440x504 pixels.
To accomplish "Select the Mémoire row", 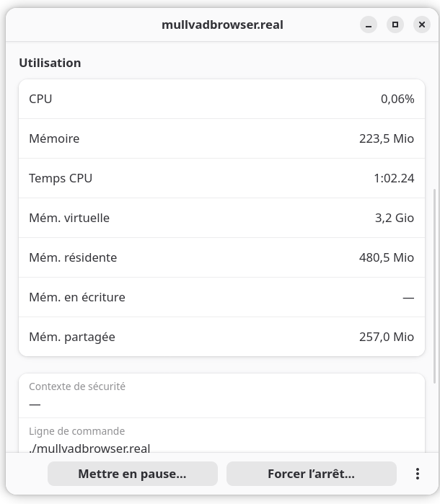I will coord(221,138).
